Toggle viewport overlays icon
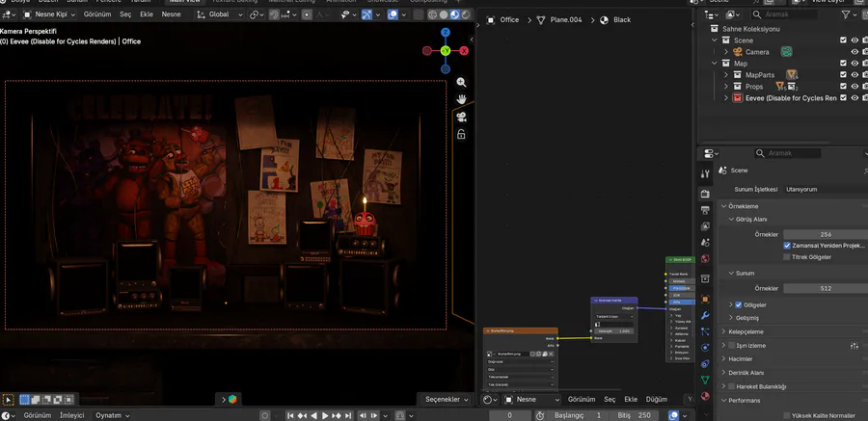Viewport: 868px width, 421px height. tap(393, 14)
